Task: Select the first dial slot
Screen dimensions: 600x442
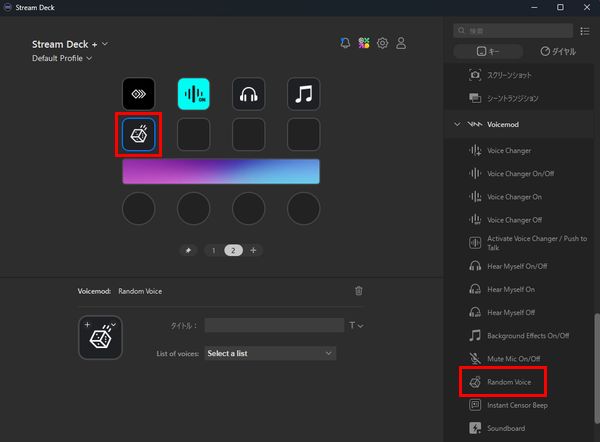Action: pos(139,208)
